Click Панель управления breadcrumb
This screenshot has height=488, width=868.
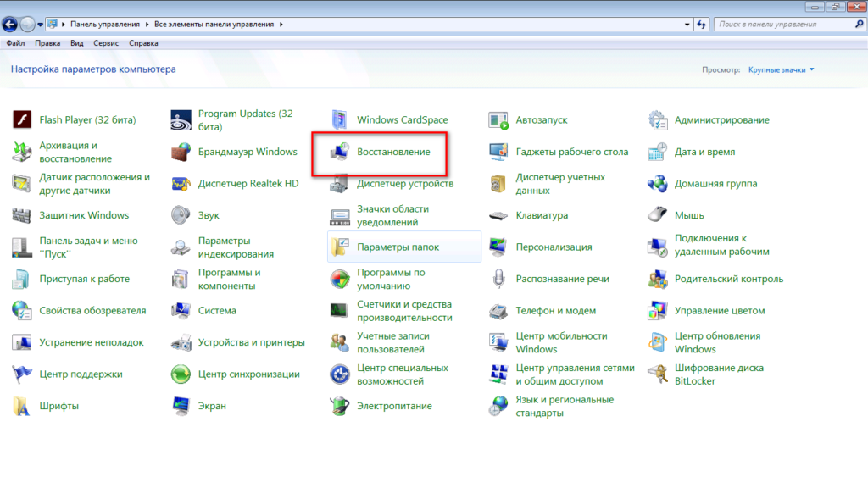(105, 25)
